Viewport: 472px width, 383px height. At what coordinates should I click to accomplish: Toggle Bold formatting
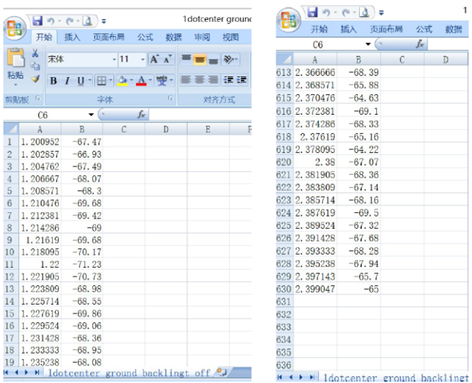[x=53, y=81]
